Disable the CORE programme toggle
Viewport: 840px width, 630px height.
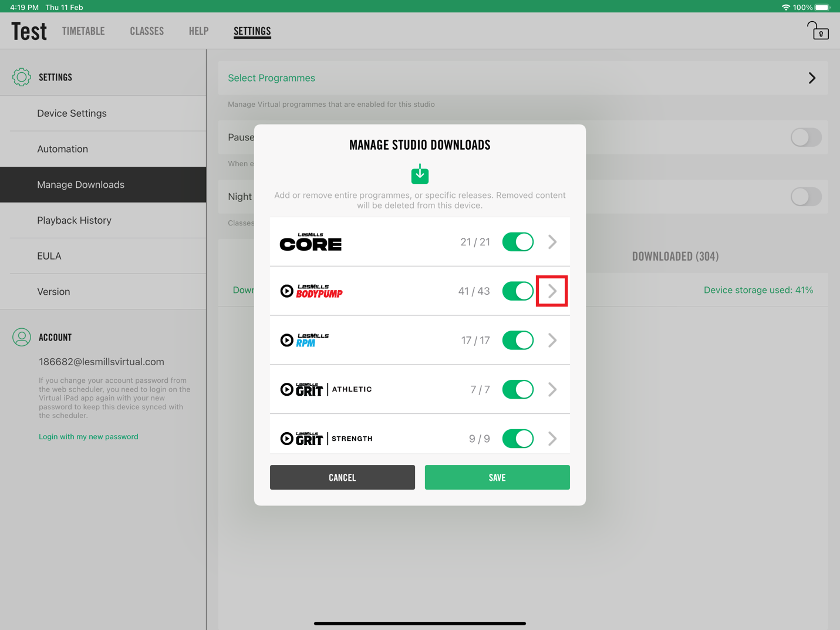518,242
